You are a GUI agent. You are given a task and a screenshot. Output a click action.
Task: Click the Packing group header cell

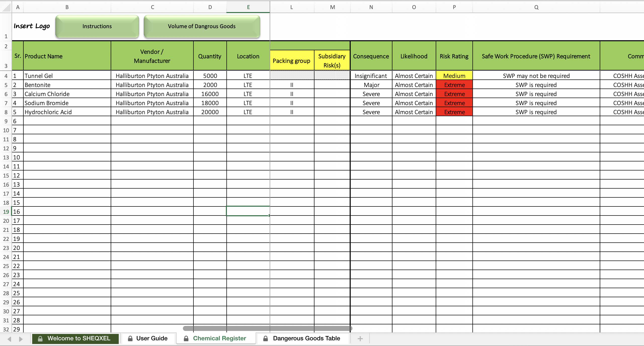click(292, 60)
